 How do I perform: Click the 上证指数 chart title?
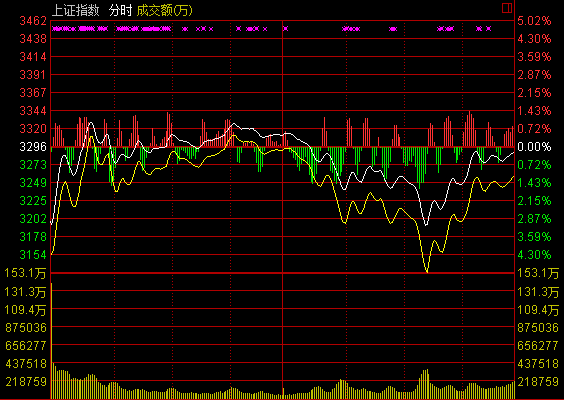pyautogui.click(x=76, y=10)
